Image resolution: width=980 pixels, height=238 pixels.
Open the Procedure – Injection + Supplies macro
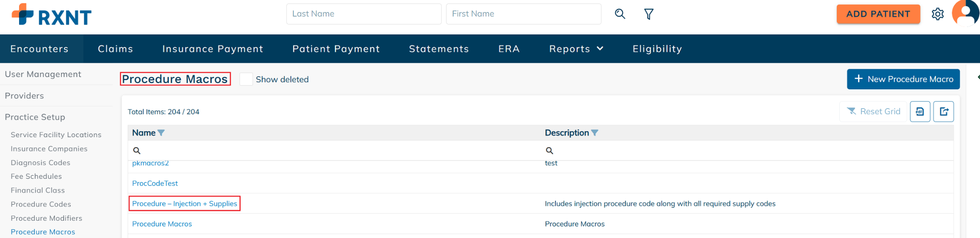tap(184, 204)
